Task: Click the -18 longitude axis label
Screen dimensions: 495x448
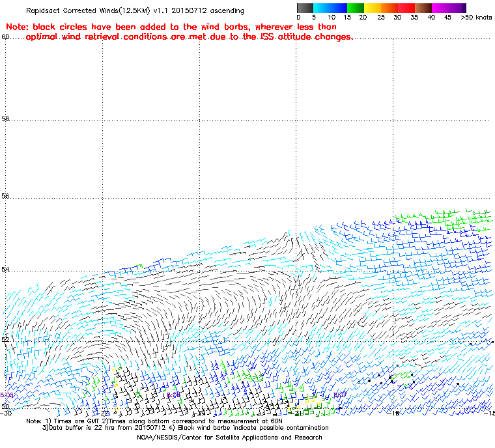Action: [x=393, y=413]
